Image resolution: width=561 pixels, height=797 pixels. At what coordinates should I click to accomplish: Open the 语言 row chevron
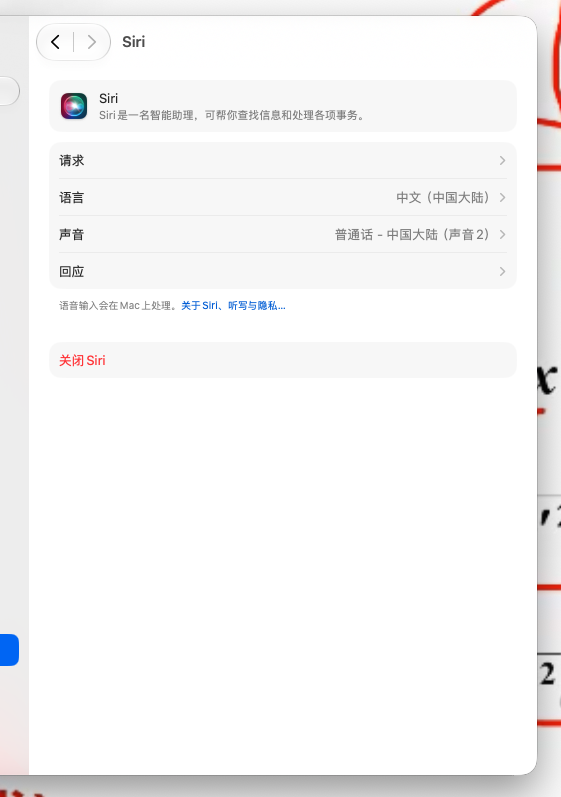[502, 197]
